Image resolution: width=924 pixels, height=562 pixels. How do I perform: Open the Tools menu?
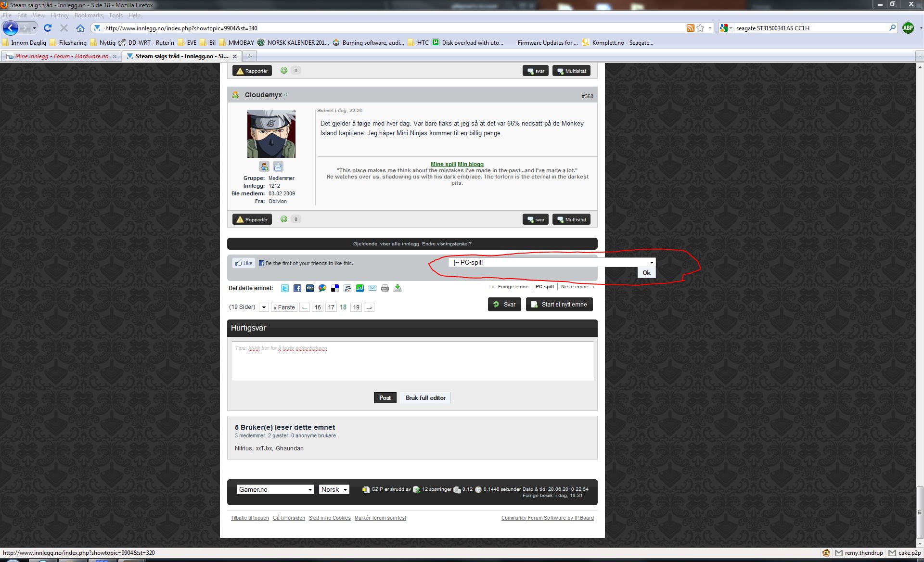(115, 15)
